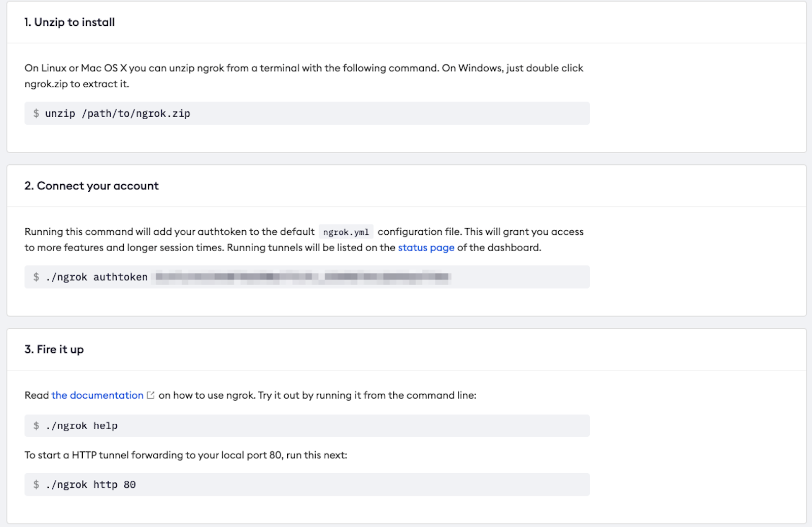Open the status page link
The image size is (812, 527).
tap(426, 248)
